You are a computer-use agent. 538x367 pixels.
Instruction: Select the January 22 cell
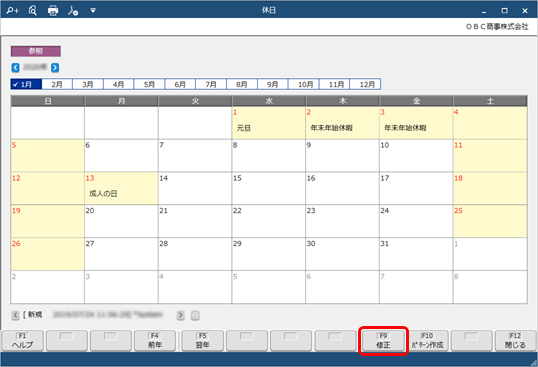(269, 221)
